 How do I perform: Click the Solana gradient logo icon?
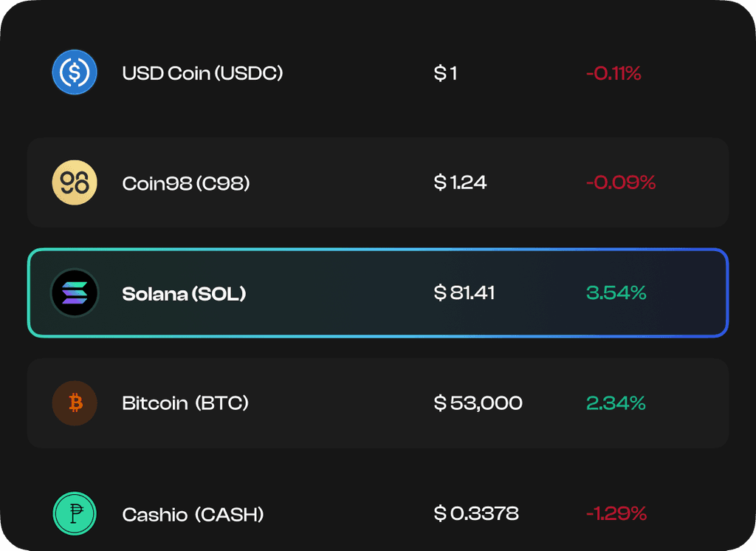point(75,293)
